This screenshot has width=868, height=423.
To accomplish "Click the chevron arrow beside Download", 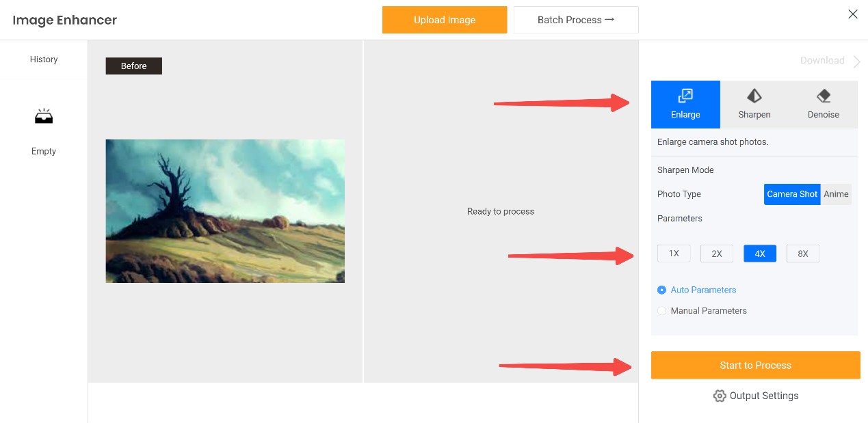I will 857,62.
